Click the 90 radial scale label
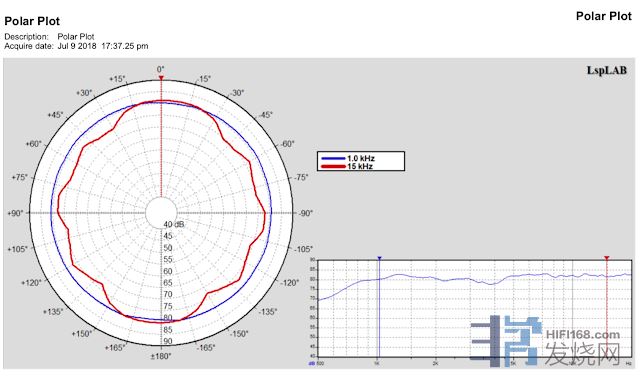Viewport: 640px width, 378px height. pos(168,341)
